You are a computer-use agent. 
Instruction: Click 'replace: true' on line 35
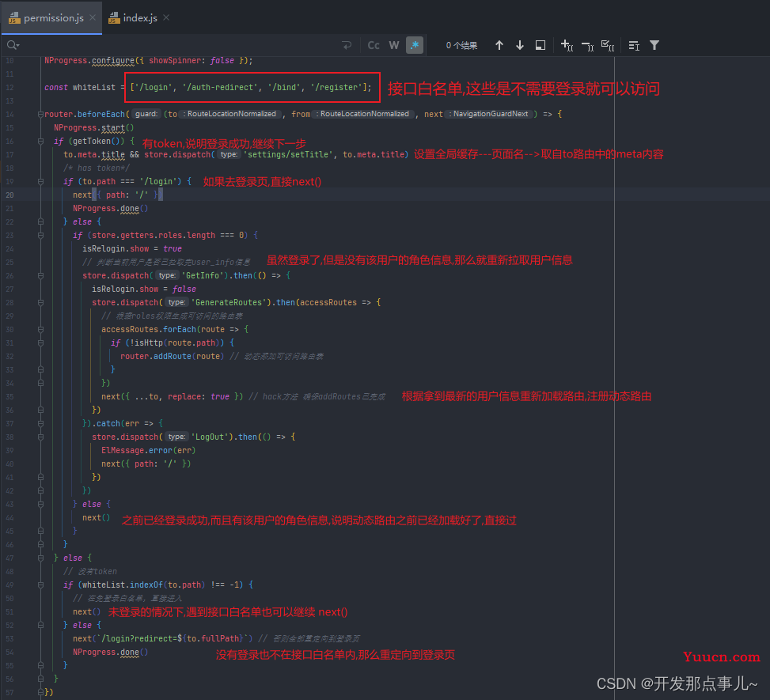coord(199,396)
